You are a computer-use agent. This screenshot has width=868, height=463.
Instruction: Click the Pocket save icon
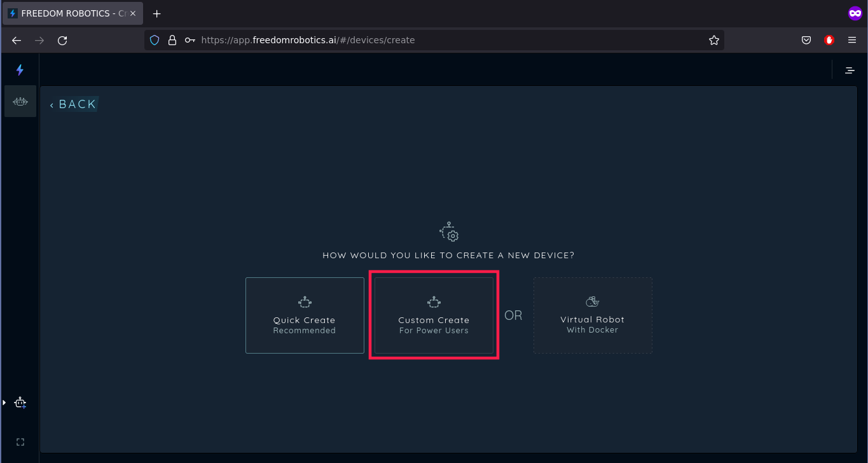(x=806, y=40)
